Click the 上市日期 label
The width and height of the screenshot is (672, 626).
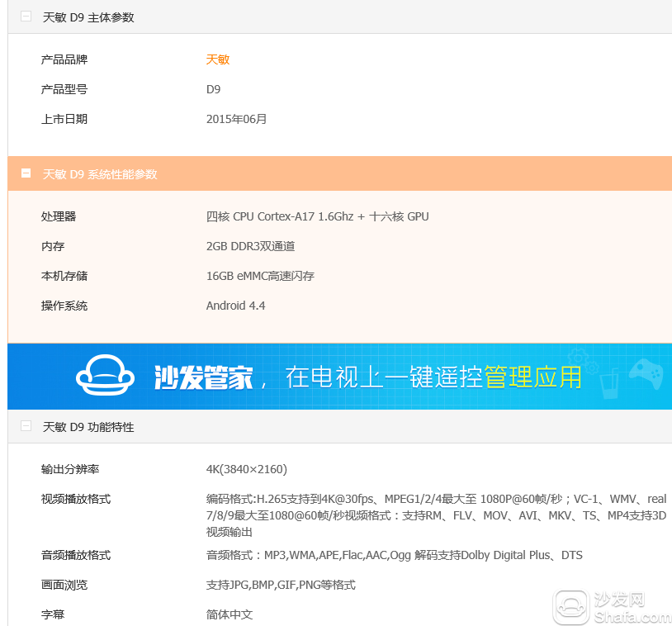coord(64,119)
